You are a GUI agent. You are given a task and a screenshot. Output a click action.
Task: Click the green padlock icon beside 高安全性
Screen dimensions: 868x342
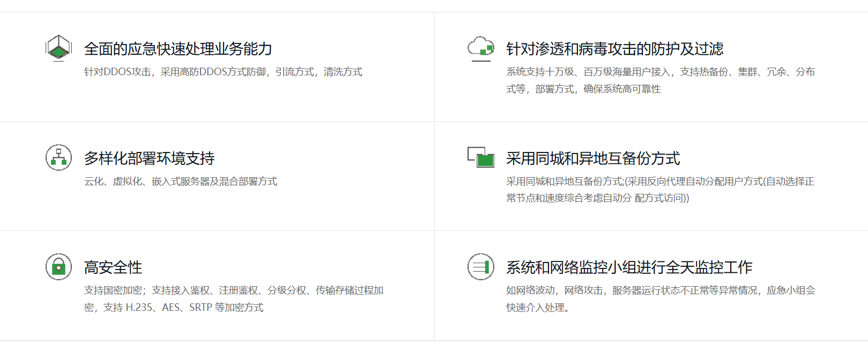(x=58, y=266)
